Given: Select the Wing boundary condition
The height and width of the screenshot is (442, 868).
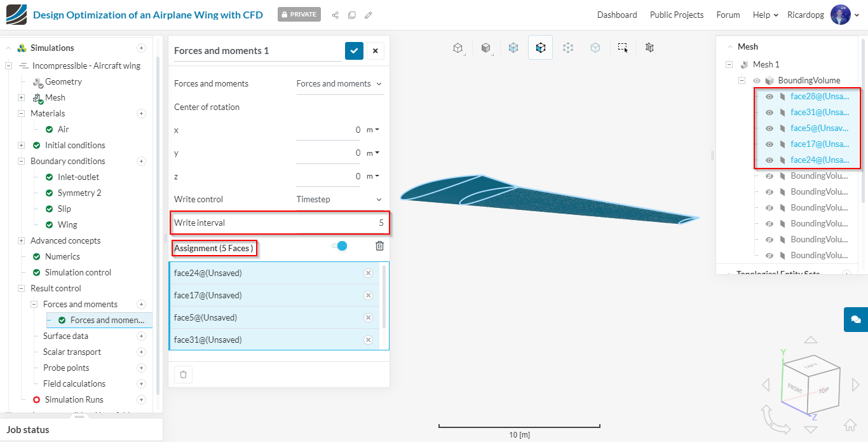Looking at the screenshot, I should tap(67, 224).
